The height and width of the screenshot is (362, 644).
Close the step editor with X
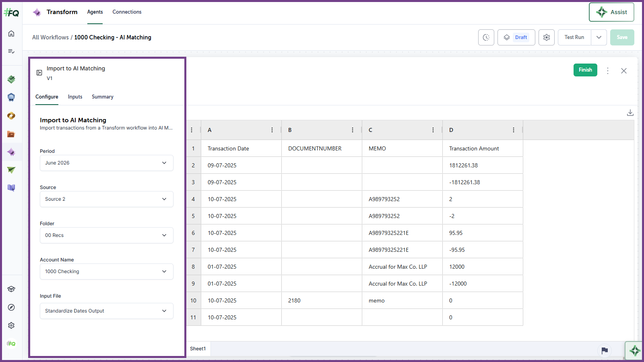[624, 71]
